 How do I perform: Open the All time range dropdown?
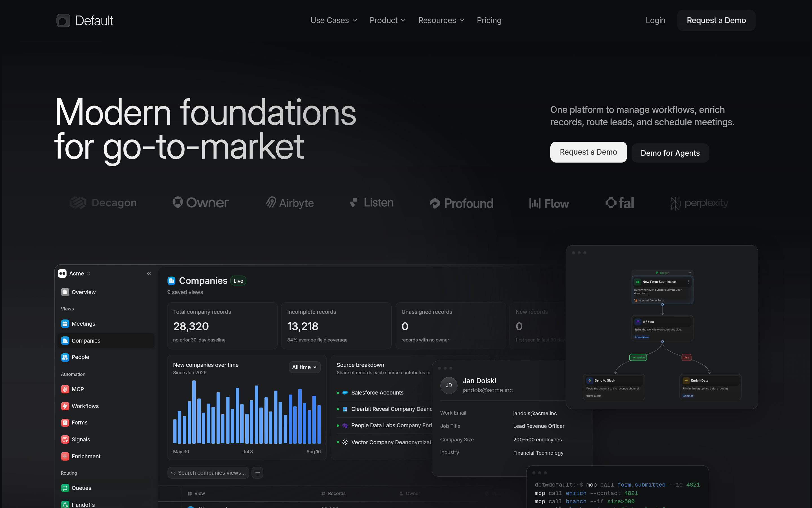[304, 367]
